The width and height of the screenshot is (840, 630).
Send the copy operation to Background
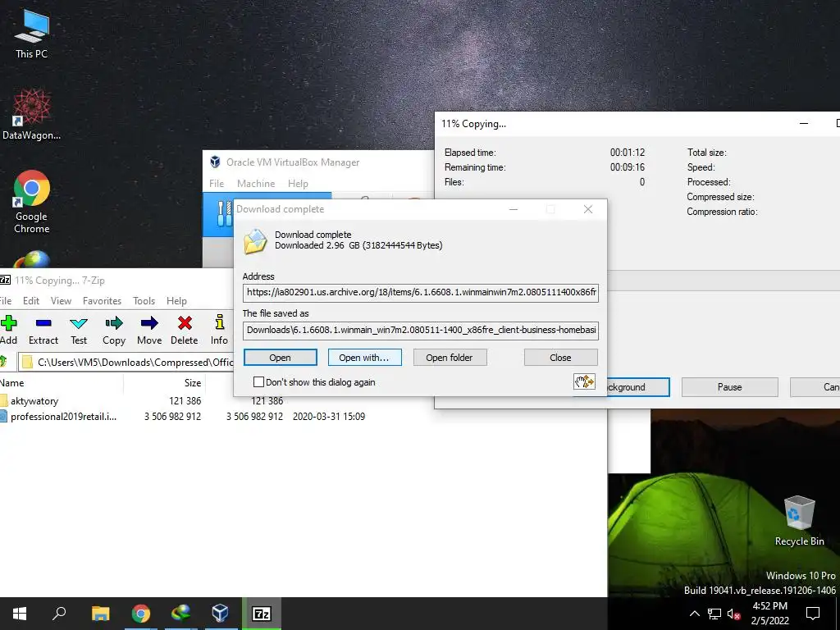click(x=637, y=387)
